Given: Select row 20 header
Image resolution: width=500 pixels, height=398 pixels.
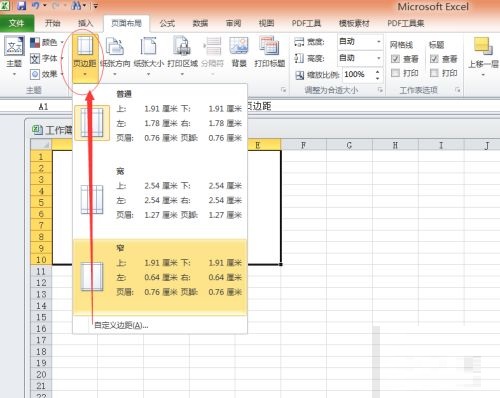Looking at the screenshot, I should click(x=41, y=375).
